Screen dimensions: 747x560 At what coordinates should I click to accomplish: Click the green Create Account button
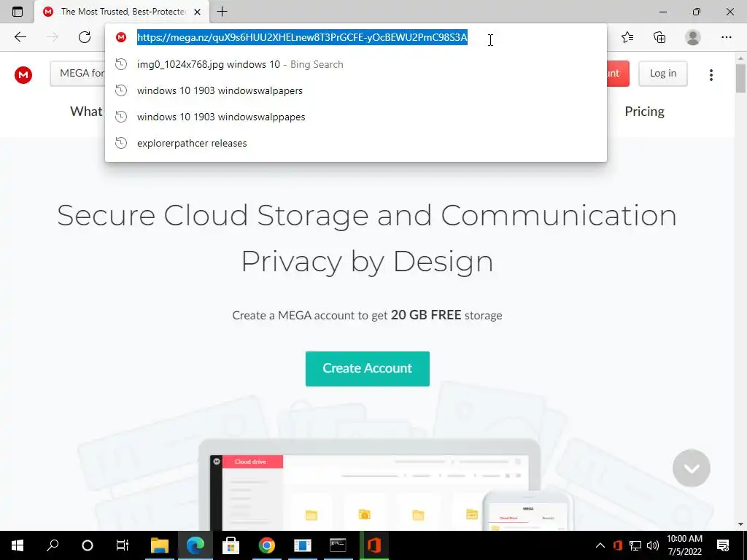[x=368, y=368]
